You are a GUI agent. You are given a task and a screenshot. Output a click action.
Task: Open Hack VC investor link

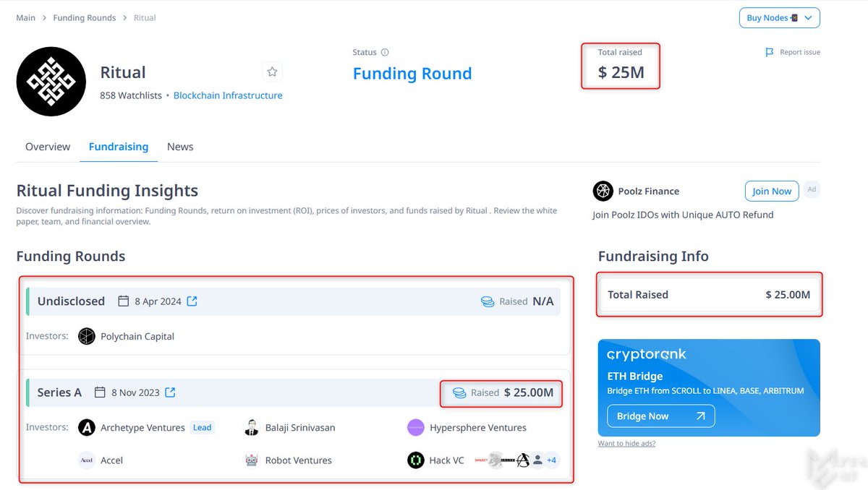pyautogui.click(x=447, y=460)
